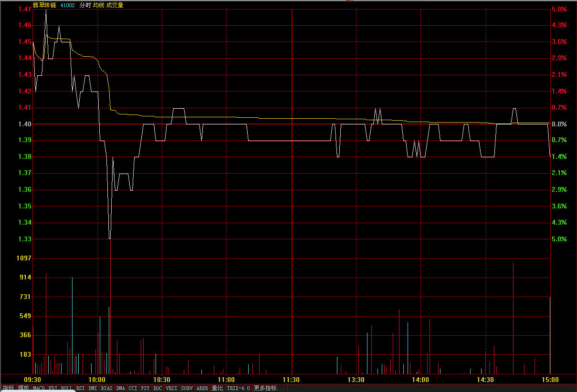Select the ARBR indicator tab
This screenshot has width=577, height=392.
click(202, 388)
